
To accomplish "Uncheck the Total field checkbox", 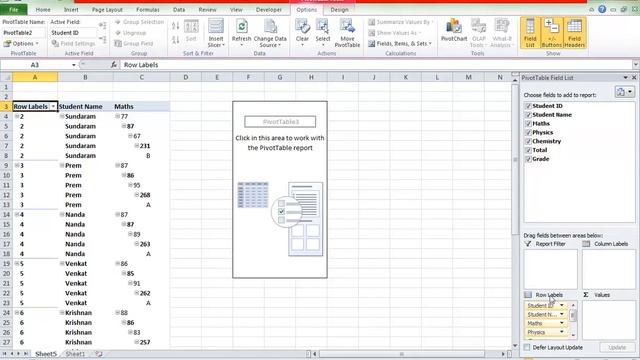I will point(528,150).
